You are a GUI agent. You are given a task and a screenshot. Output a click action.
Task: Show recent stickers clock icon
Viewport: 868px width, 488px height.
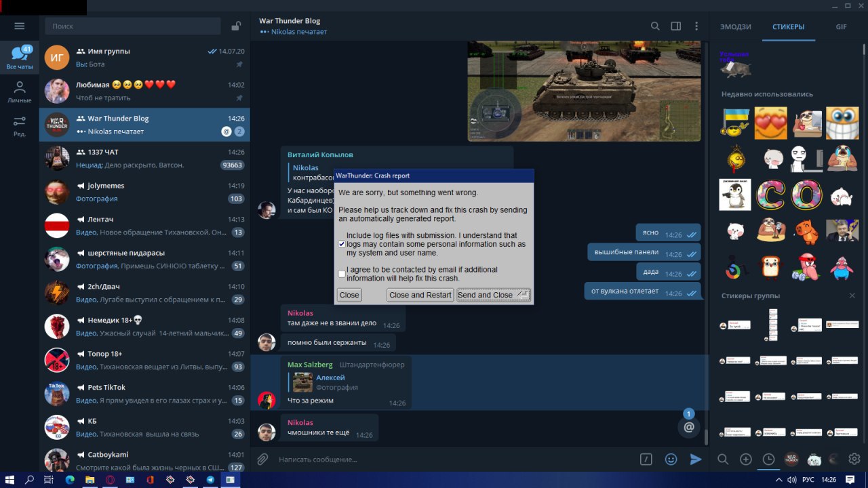tap(768, 459)
